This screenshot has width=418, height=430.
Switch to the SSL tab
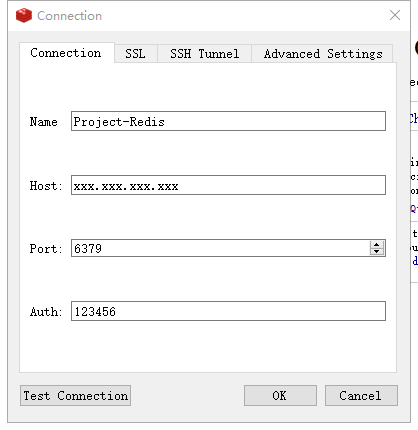(x=135, y=54)
